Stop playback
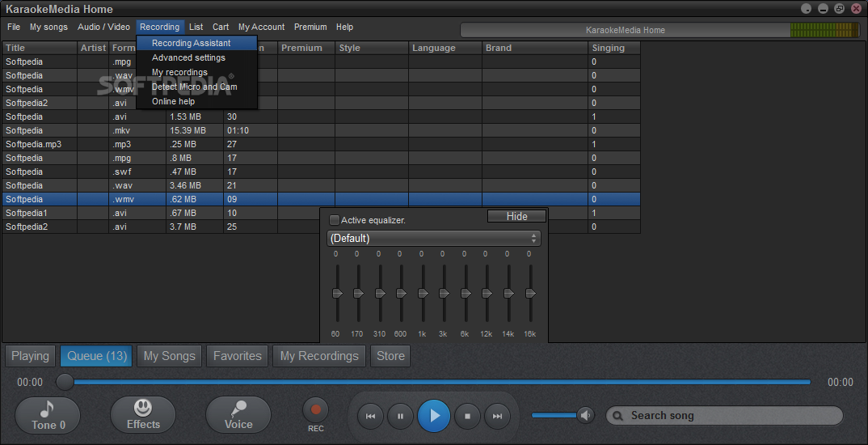This screenshot has width=868, height=445. click(x=467, y=416)
